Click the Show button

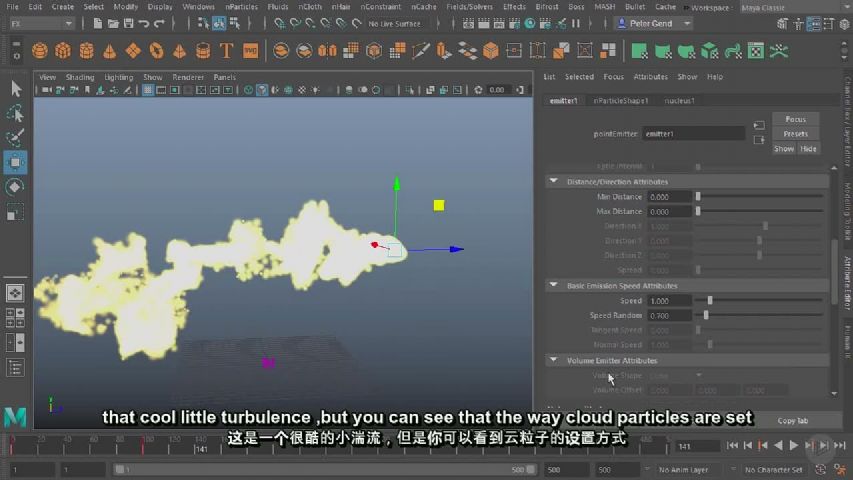[x=784, y=149]
